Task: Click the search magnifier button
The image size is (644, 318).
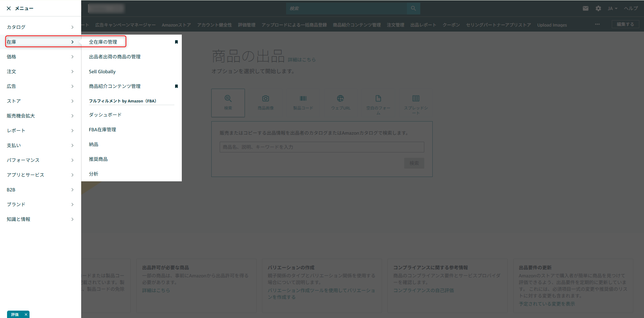Action: point(413,8)
